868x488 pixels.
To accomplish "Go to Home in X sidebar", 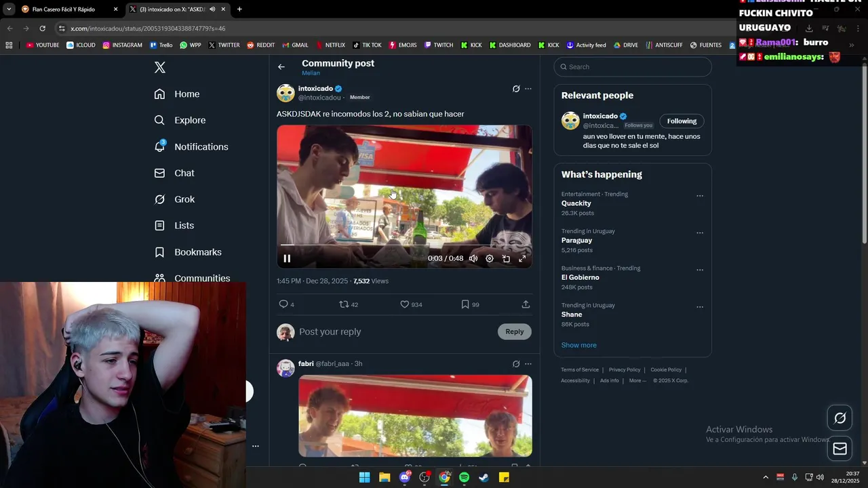I will coord(177,94).
